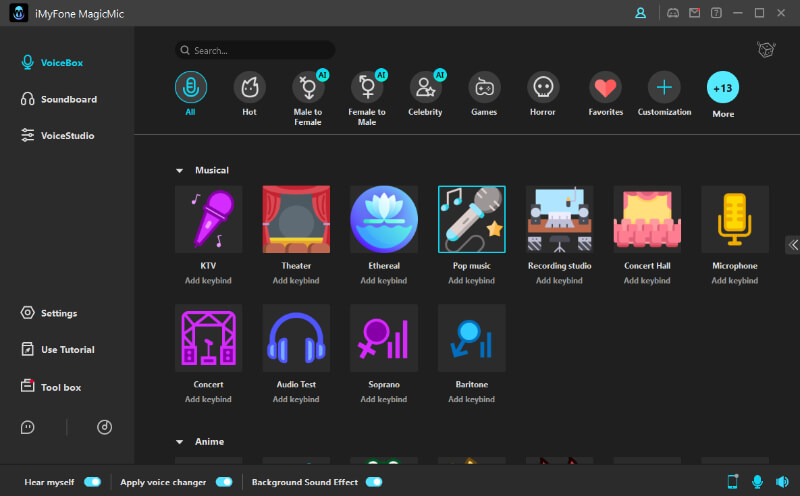
Task: Switch to the VoiceBox tab
Action: pos(52,63)
